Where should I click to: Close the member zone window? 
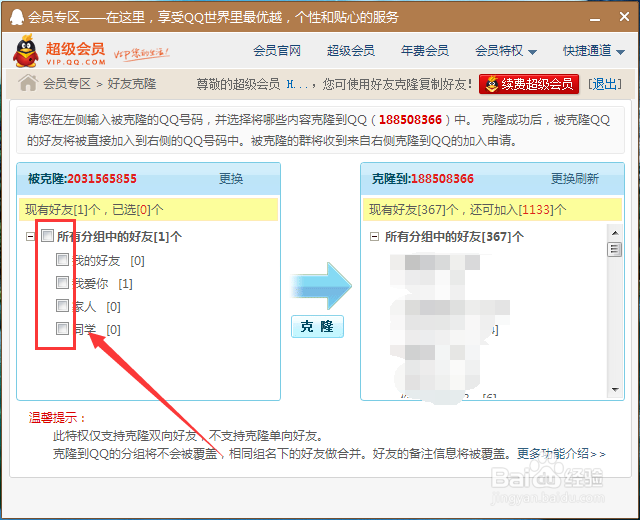point(624,17)
